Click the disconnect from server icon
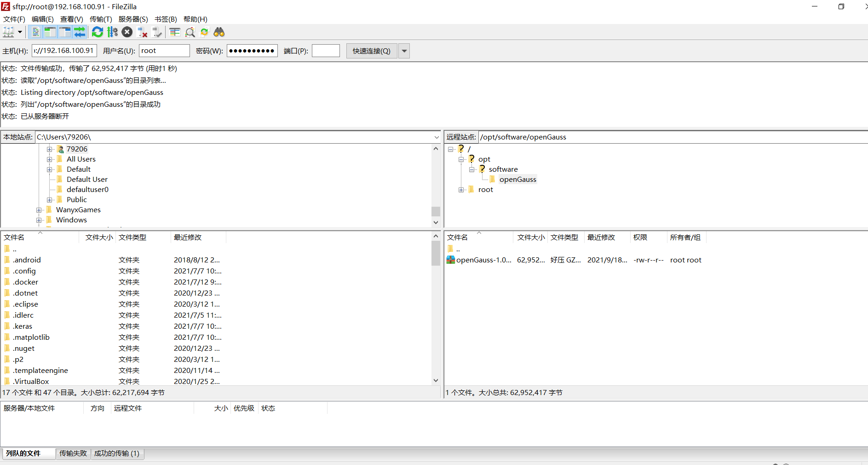Viewport: 868px width, 465px height. pyautogui.click(x=143, y=32)
